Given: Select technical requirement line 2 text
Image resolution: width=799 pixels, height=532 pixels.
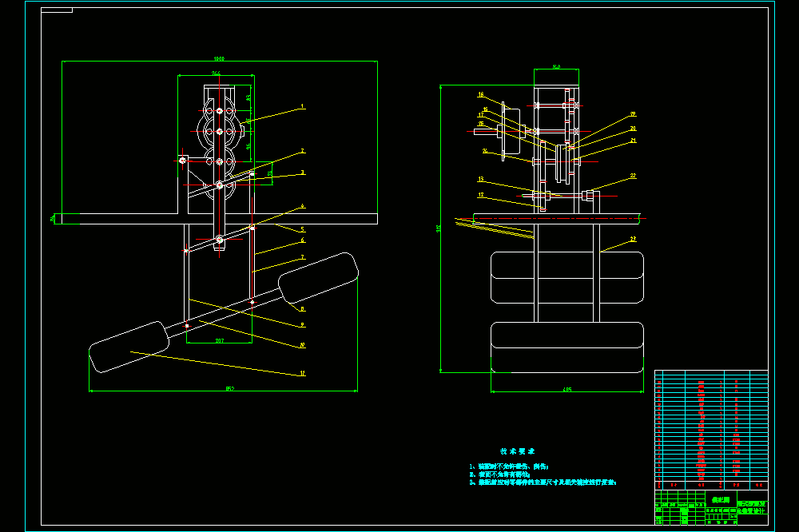Looking at the screenshot, I should click(499, 474).
